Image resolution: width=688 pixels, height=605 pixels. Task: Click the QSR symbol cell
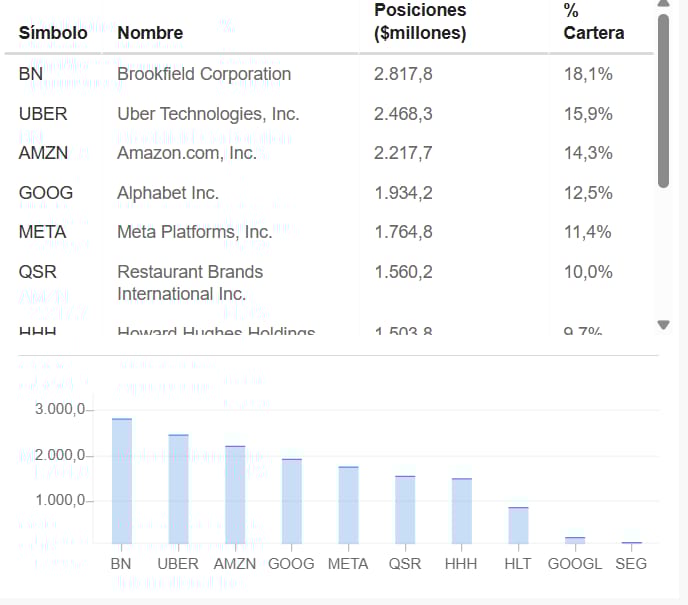pyautogui.click(x=37, y=272)
